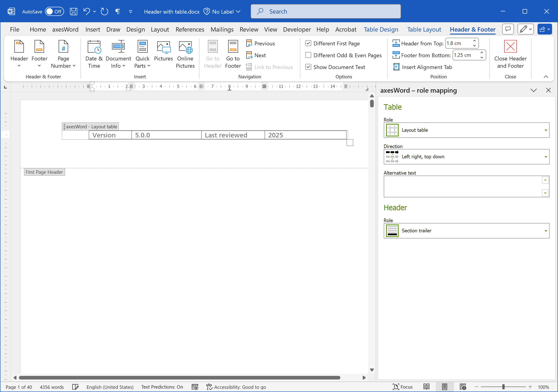Click Text Predictions: On
558x392 pixels.
pos(162,387)
